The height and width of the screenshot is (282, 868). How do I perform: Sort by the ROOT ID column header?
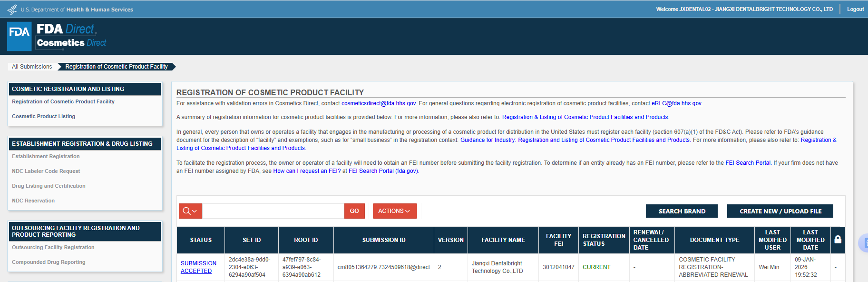coord(306,240)
